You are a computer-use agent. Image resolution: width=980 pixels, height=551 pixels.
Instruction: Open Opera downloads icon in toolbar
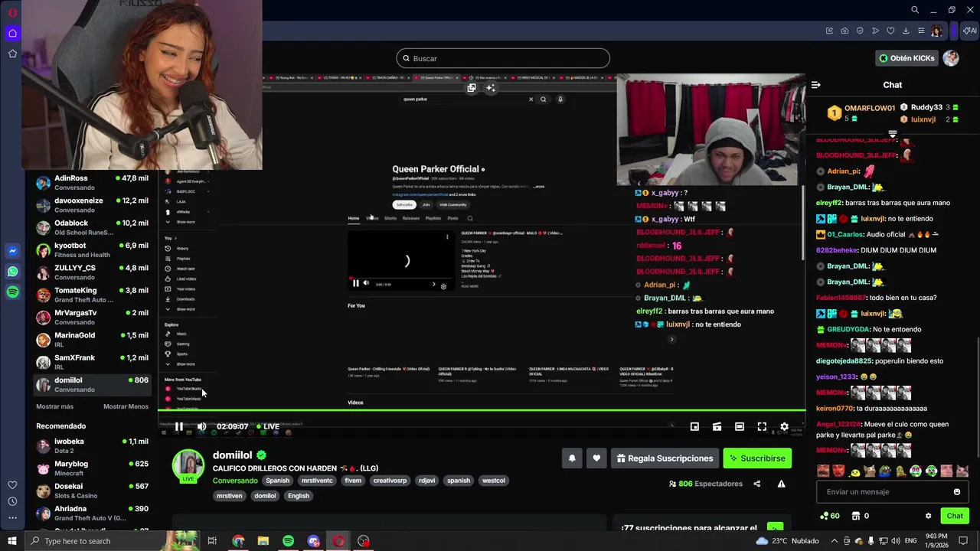tap(906, 31)
